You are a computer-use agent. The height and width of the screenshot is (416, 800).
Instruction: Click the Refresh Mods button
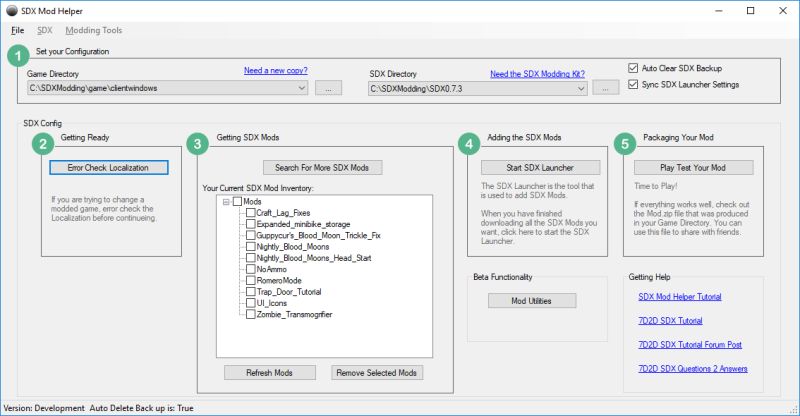tap(270, 373)
